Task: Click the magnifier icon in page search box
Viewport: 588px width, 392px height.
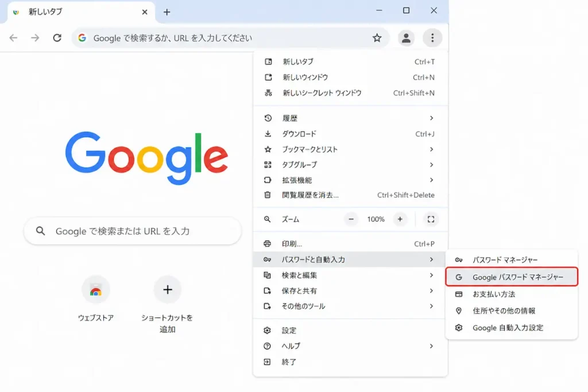Action: point(41,231)
